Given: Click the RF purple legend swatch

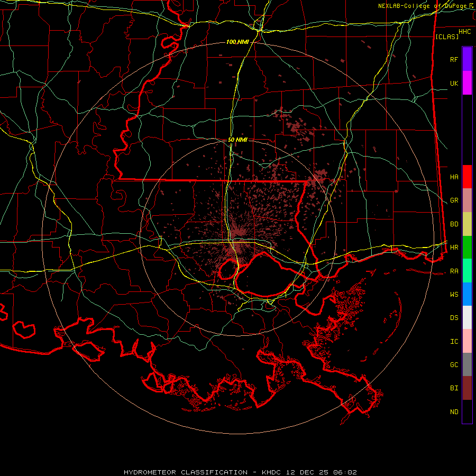Looking at the screenshot, I should tap(467, 59).
